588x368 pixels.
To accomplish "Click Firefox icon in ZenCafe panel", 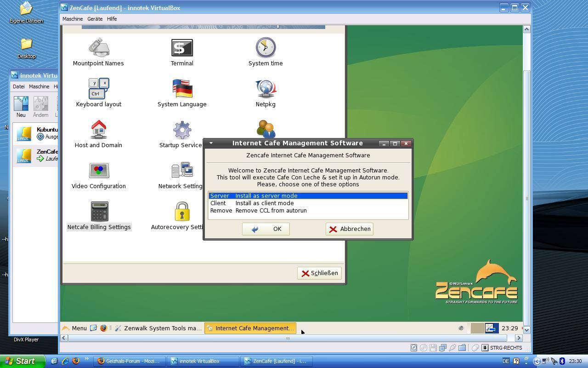I will click(x=103, y=328).
